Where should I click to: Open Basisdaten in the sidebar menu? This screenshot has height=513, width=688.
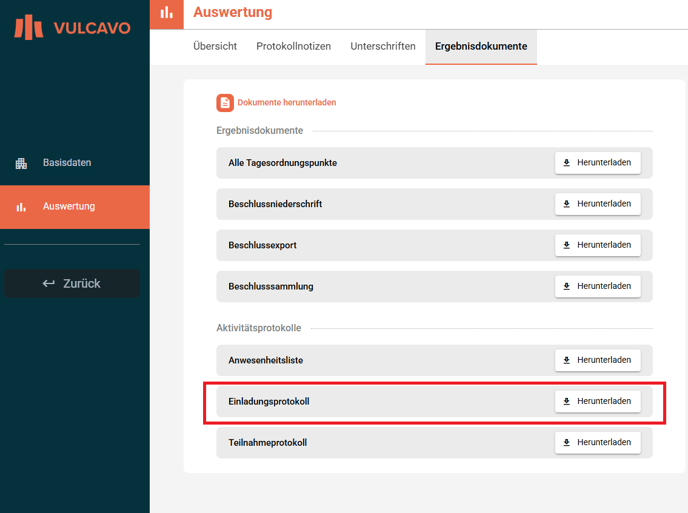click(67, 163)
